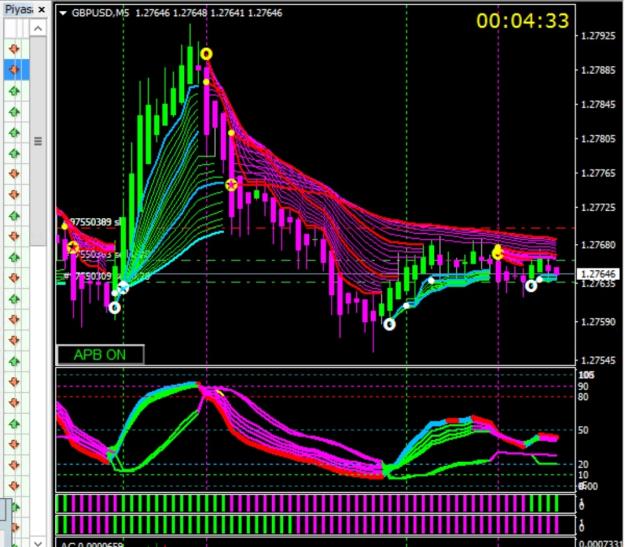Toggle the APB ON button

point(100,354)
